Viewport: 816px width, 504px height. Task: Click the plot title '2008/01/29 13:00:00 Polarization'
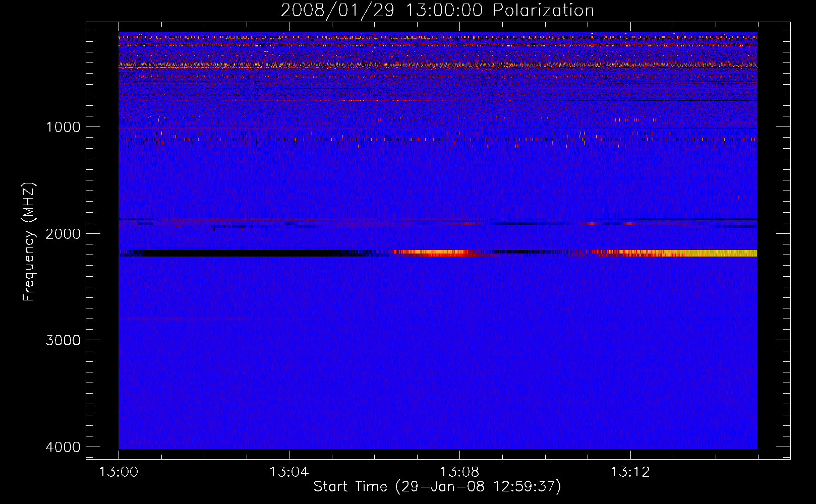(x=437, y=10)
